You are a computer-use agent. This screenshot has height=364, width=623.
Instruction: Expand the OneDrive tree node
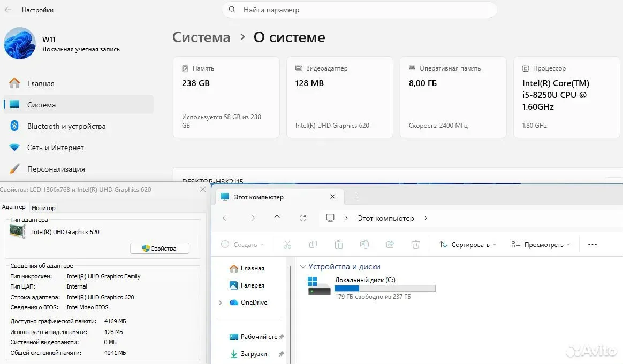pyautogui.click(x=221, y=303)
